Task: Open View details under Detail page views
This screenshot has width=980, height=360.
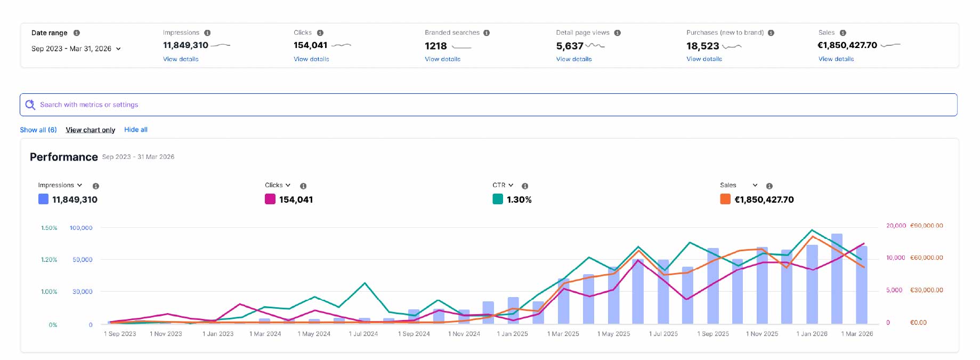Action: pyautogui.click(x=574, y=59)
